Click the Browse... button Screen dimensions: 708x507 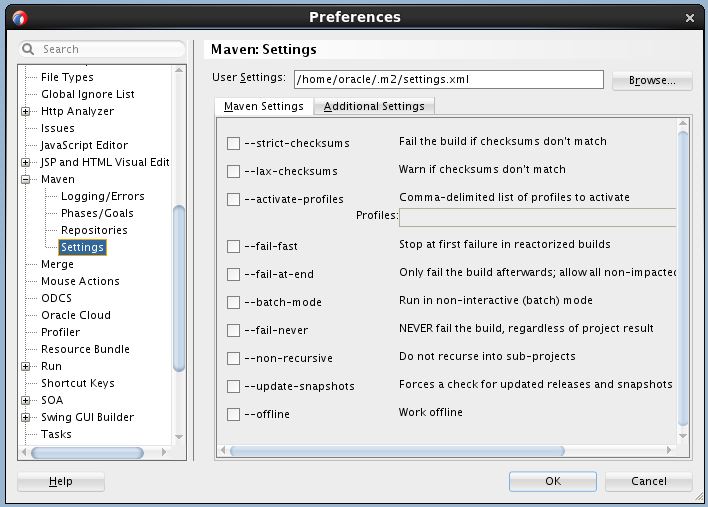point(651,81)
